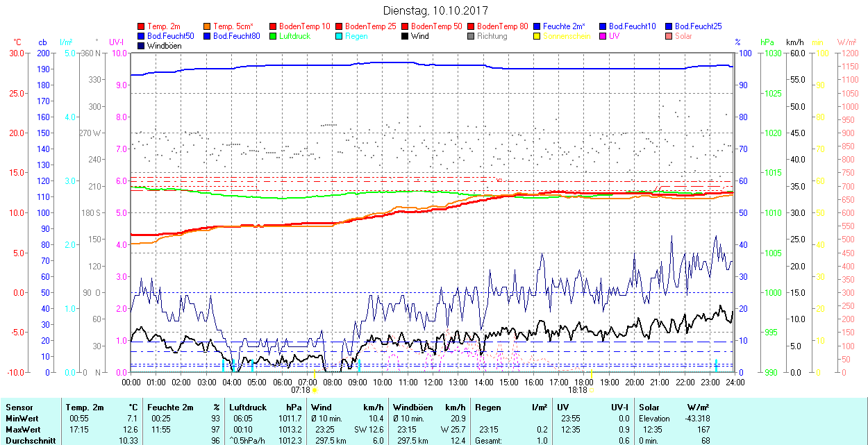This screenshot has width=868, height=445.
Task: Click the BodenTemp 80 legend swatch
Action: point(471,26)
